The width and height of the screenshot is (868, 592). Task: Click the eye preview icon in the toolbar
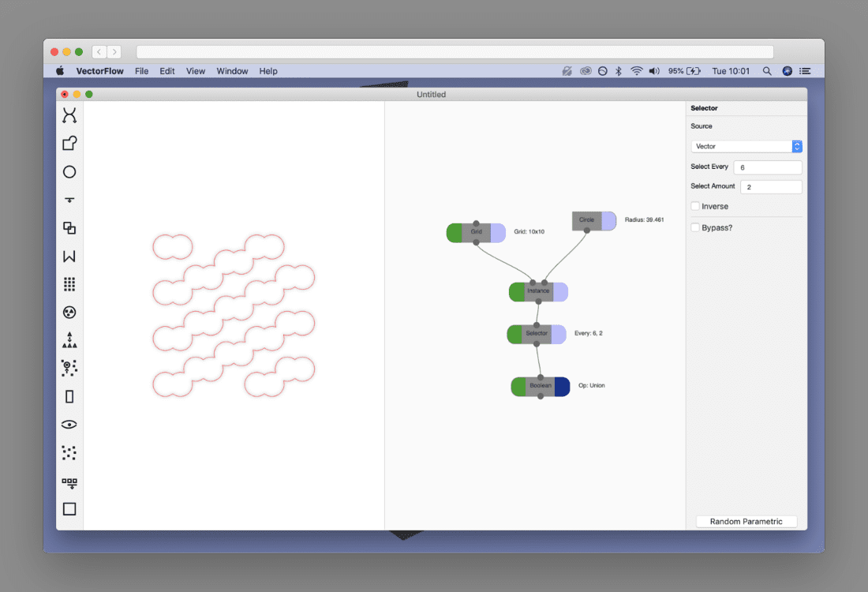pyautogui.click(x=69, y=424)
